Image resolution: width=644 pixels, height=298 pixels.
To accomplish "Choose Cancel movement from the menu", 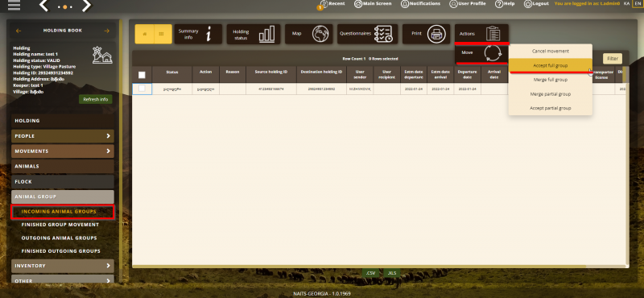I will [x=551, y=51].
